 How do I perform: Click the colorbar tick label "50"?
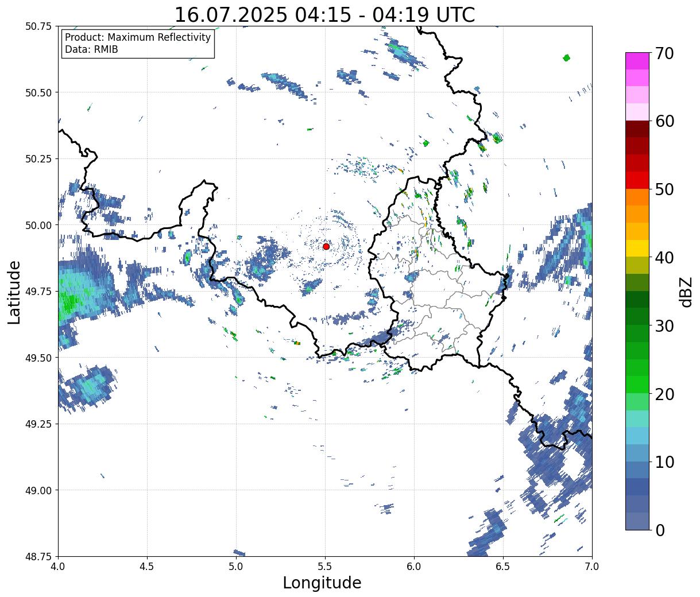[664, 189]
